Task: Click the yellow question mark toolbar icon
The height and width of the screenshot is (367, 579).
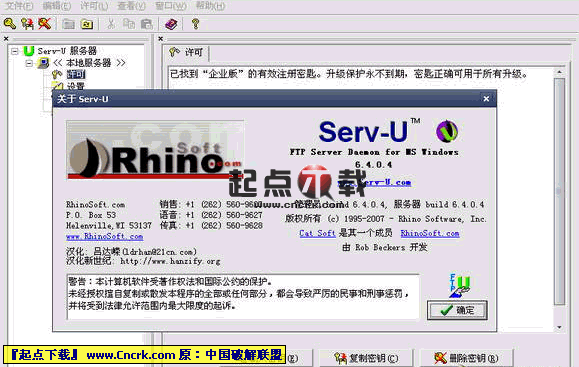Action: coord(195,24)
